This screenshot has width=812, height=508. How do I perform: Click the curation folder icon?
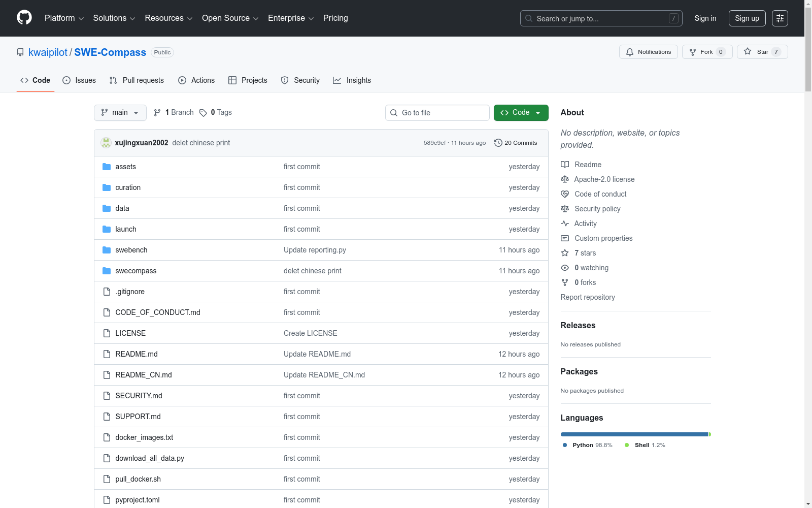pyautogui.click(x=107, y=187)
